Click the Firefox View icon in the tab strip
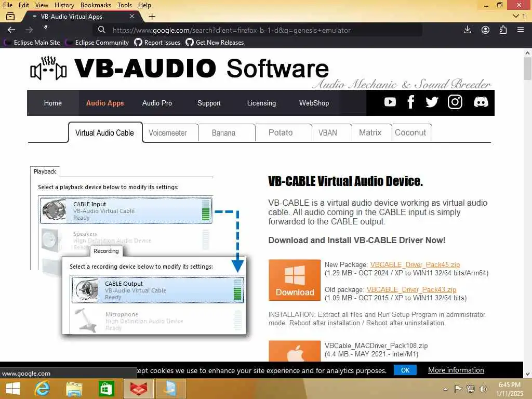 point(10,16)
